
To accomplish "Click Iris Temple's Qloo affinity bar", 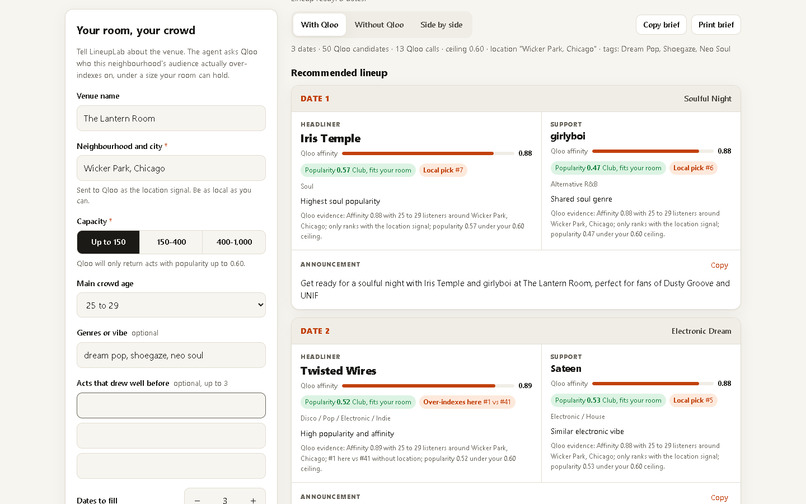I will coord(428,153).
